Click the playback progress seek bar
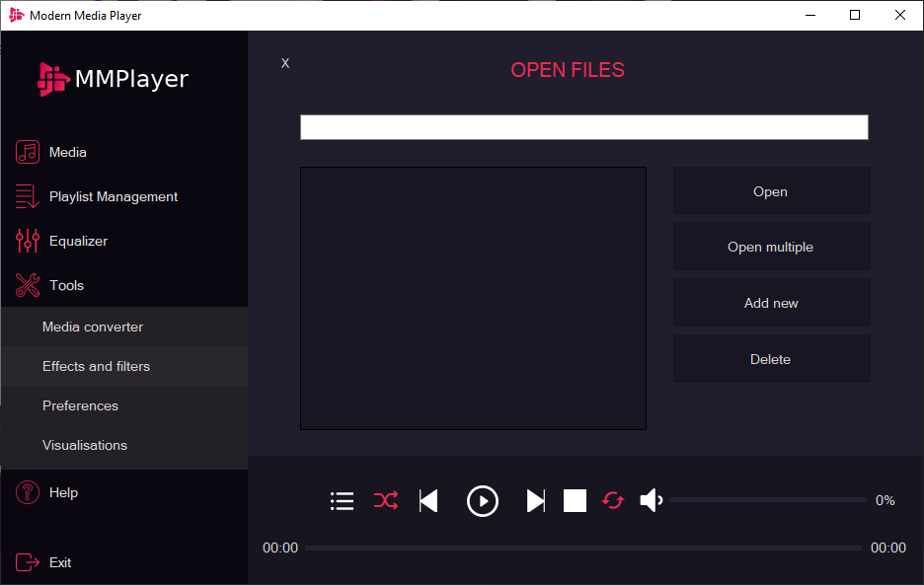 pos(583,548)
